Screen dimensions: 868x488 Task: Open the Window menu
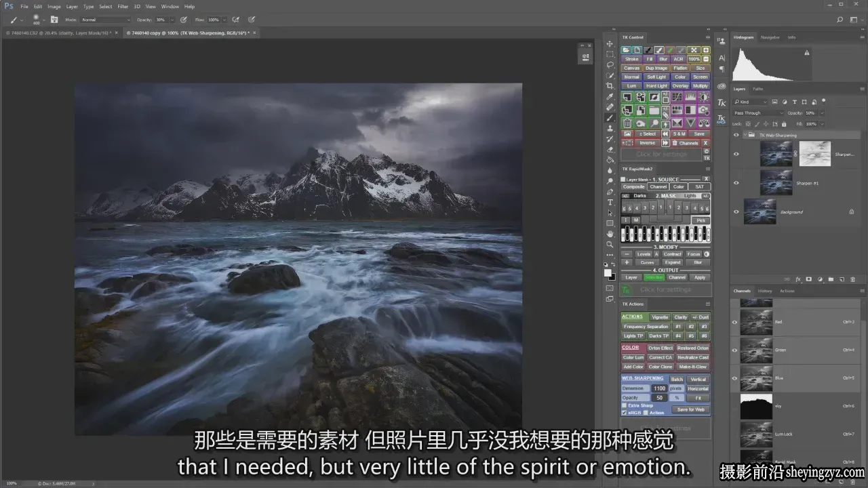[x=170, y=6]
